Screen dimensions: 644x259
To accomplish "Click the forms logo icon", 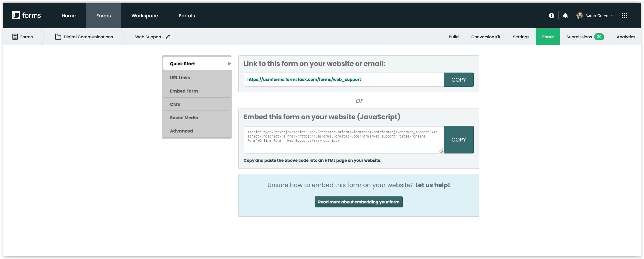I will [x=16, y=15].
